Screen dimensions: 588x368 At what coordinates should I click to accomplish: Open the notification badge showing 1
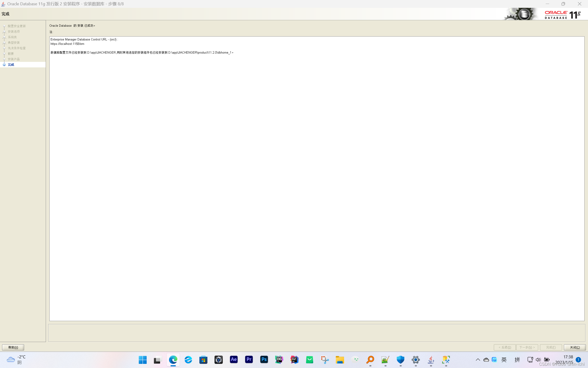pyautogui.click(x=578, y=359)
